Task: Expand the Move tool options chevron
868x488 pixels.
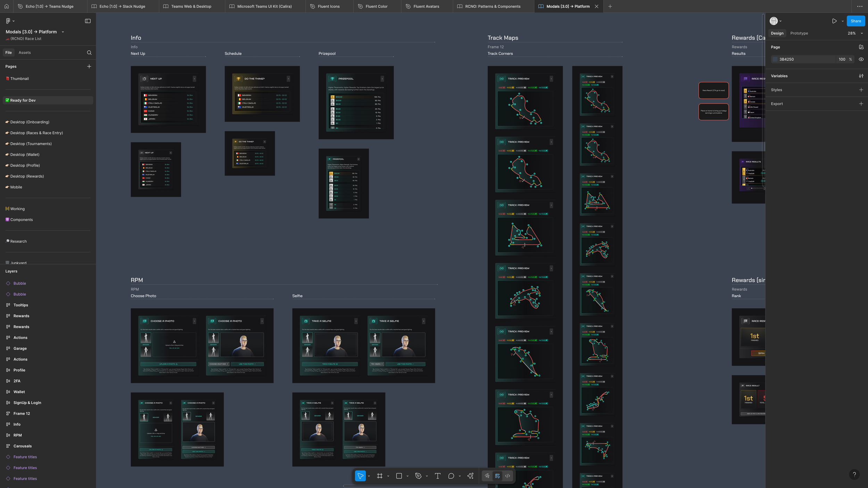Action: pos(369,476)
